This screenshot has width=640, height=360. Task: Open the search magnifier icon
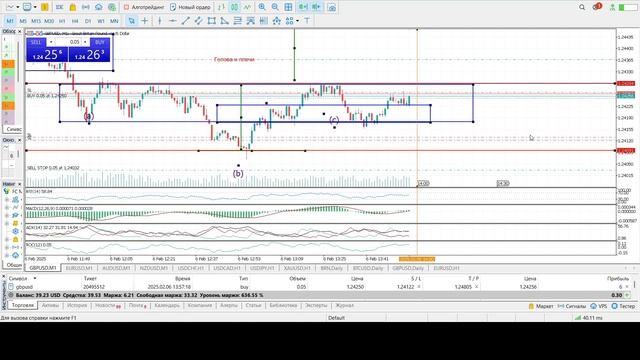582,7
